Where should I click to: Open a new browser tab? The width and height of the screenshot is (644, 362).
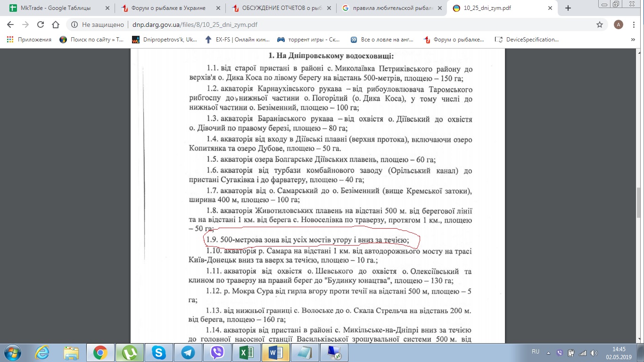point(568,8)
